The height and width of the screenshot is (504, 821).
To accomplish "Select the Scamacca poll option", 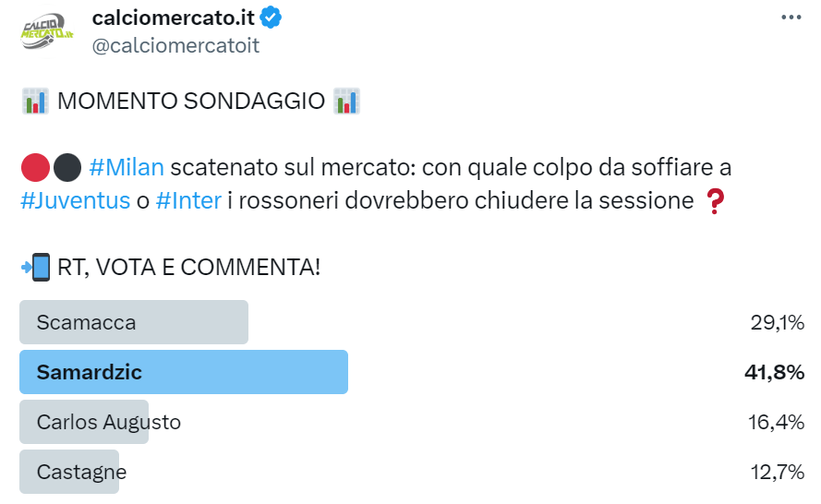I will click(x=133, y=322).
